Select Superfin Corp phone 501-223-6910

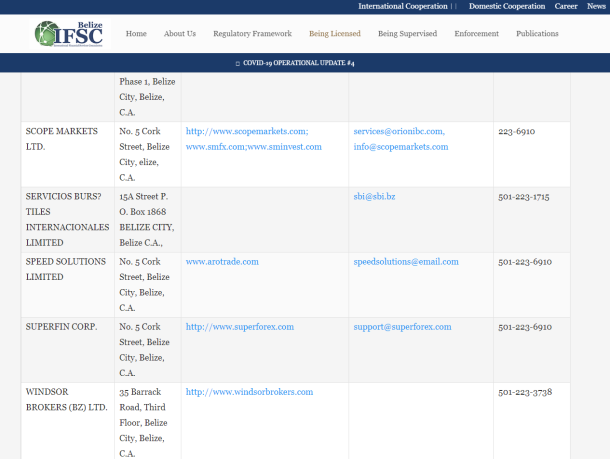[x=525, y=327]
